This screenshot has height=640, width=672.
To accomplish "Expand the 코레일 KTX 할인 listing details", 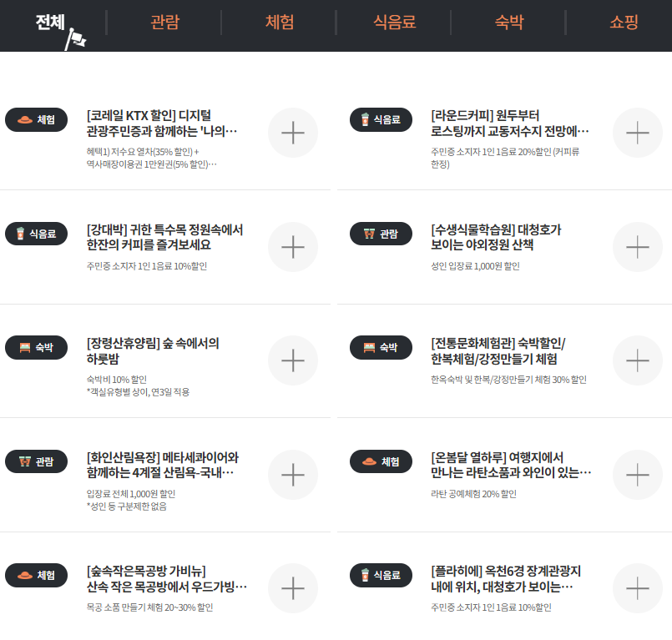I will pos(292,133).
